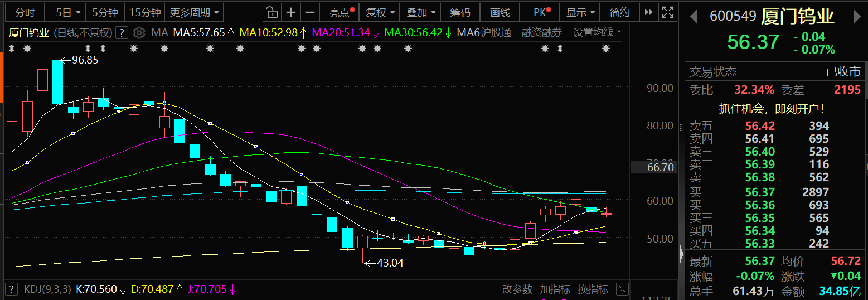Zoom out chart with minus icon
Screen dimensions: 868x300
pos(311,12)
